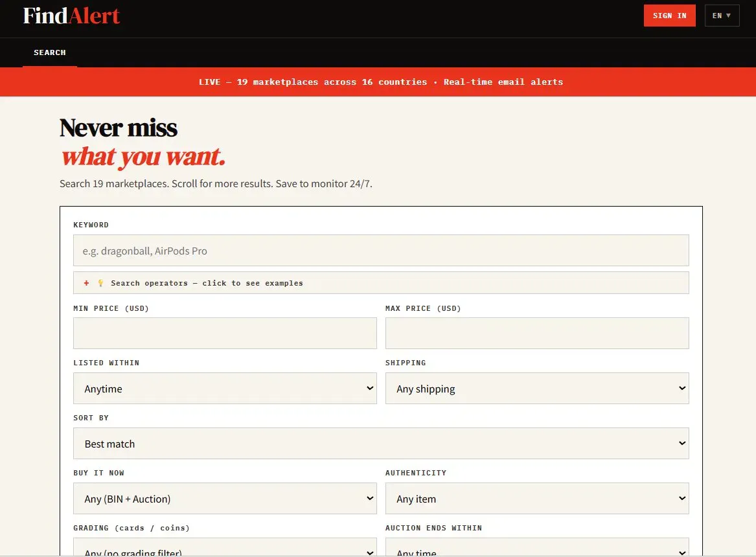Click the MIN PRICE (USD) label
Image resolution: width=756 pixels, height=557 pixels.
point(111,308)
